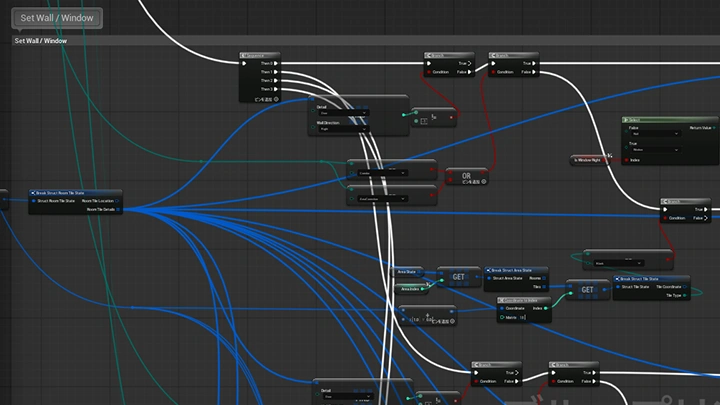Click False pin on Branch beneath Select node
The image size is (720, 405).
click(706, 218)
